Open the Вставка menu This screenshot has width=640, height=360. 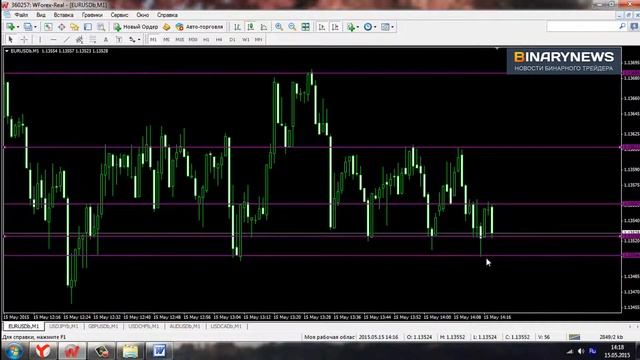coord(64,15)
